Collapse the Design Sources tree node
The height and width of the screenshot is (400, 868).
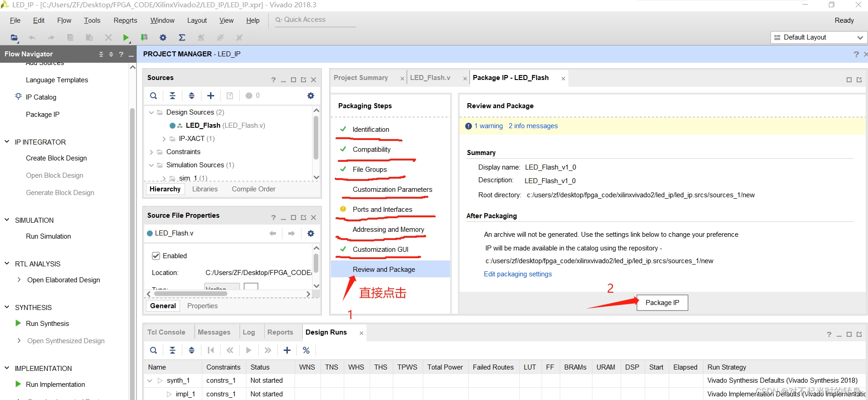(x=151, y=112)
